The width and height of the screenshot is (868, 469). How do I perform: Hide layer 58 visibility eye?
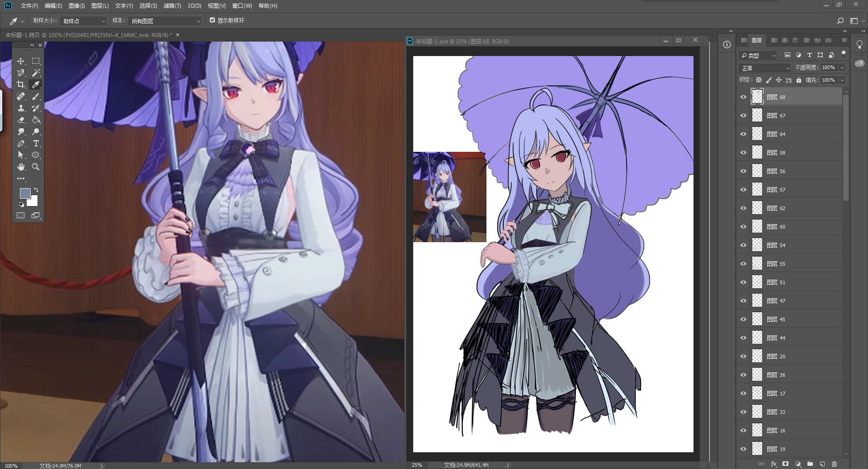(743, 153)
